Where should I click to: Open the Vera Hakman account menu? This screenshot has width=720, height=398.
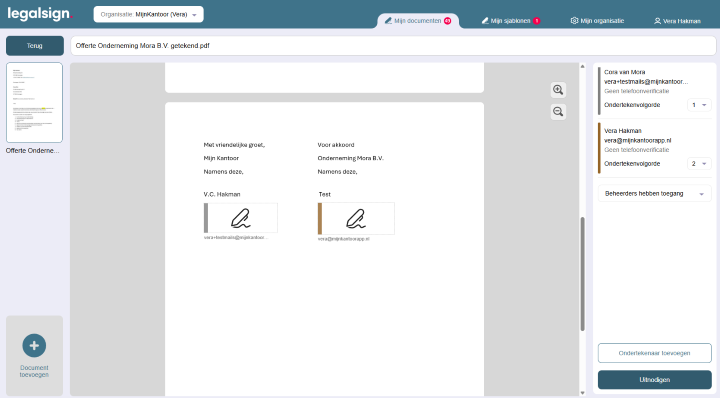(x=677, y=21)
